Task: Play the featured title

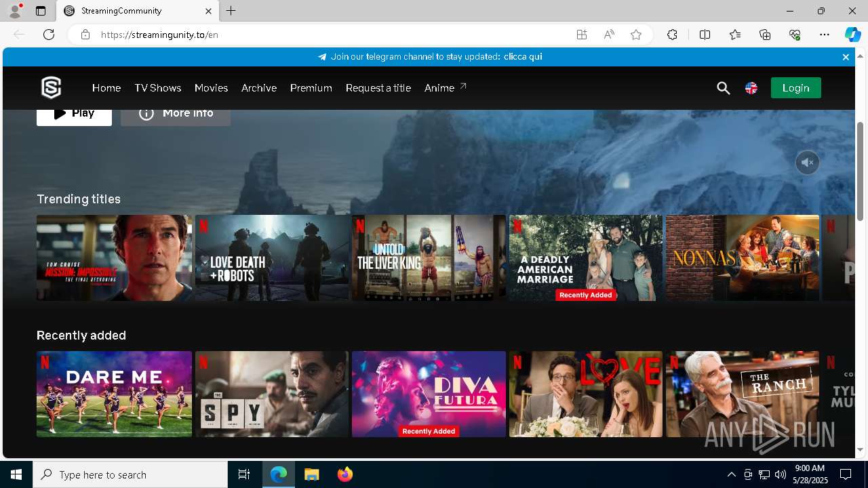Action: 74,117
